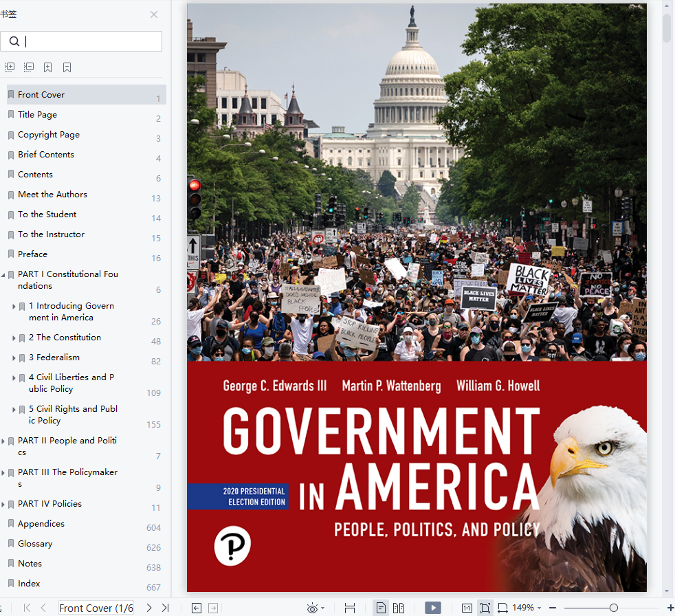
Task: Fit the whole page in the window
Action: [485, 608]
